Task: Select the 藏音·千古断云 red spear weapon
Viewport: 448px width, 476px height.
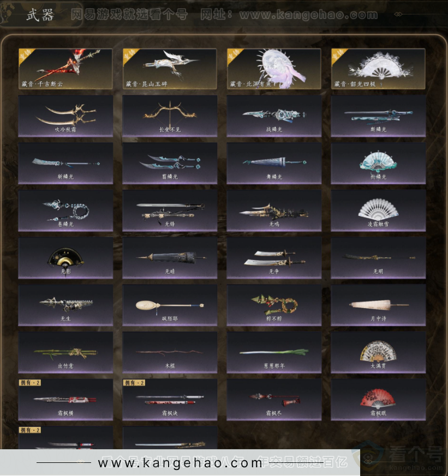Action: 65,69
